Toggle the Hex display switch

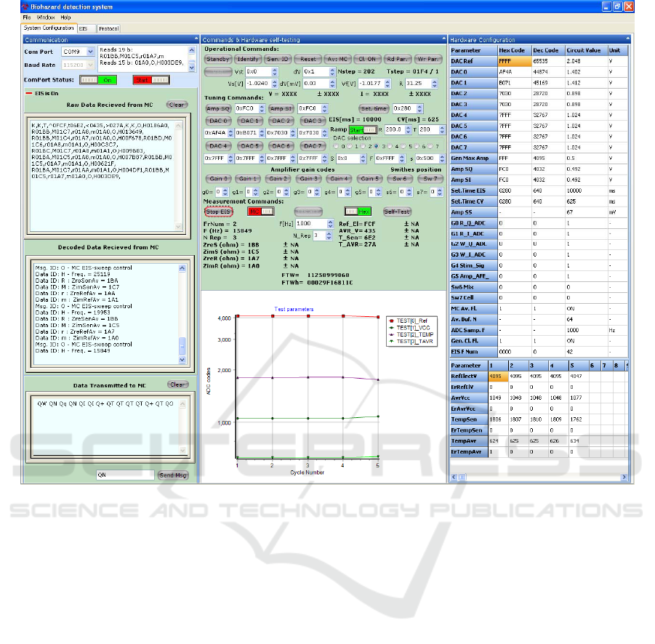358,211
